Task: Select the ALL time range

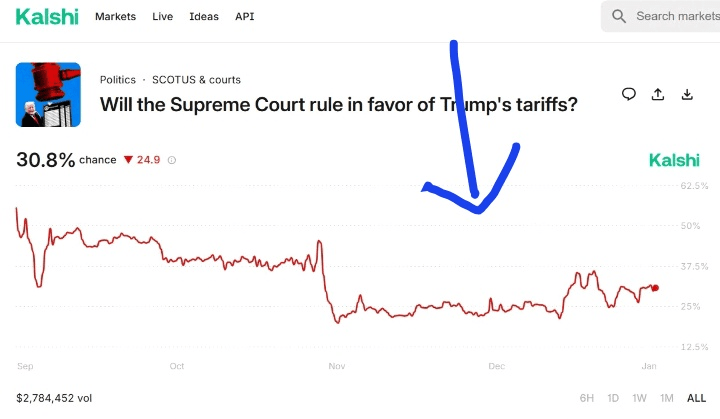Action: tap(696, 398)
